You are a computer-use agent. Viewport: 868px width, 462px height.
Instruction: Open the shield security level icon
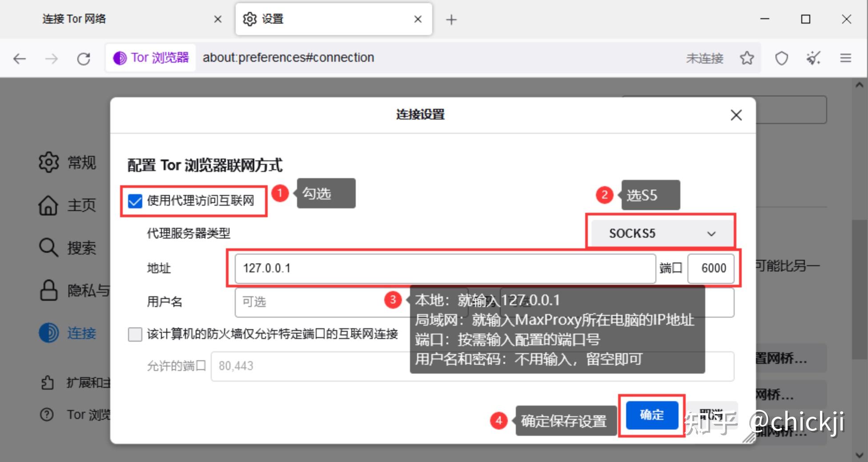pyautogui.click(x=781, y=58)
